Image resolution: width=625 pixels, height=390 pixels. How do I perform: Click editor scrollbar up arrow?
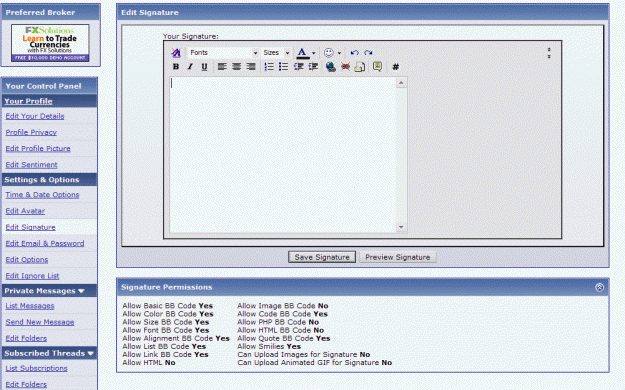401,83
